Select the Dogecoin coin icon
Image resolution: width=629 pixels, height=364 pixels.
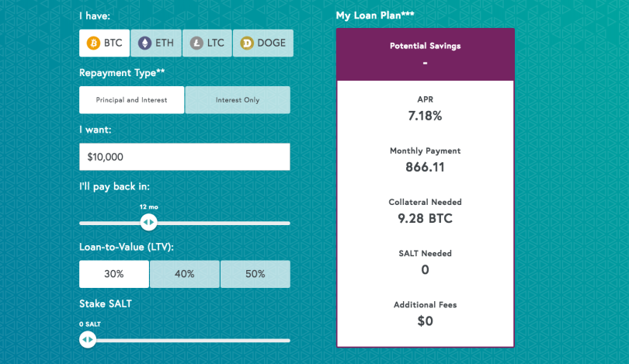click(x=247, y=43)
